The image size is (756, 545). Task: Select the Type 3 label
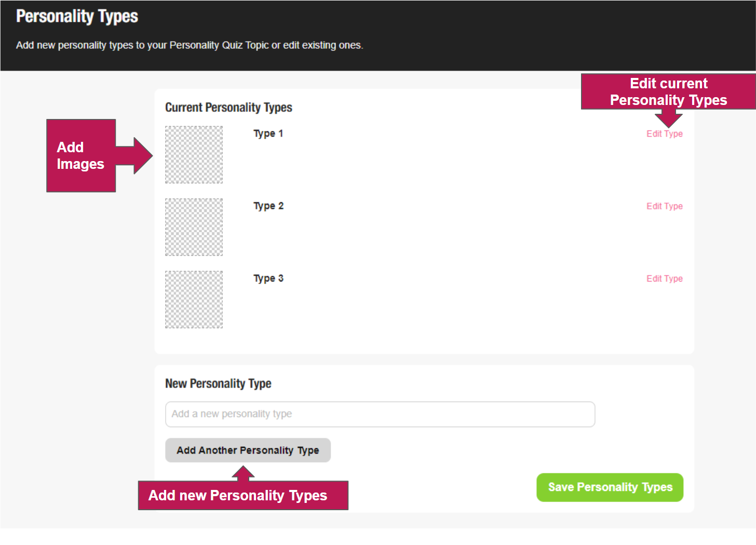(268, 278)
